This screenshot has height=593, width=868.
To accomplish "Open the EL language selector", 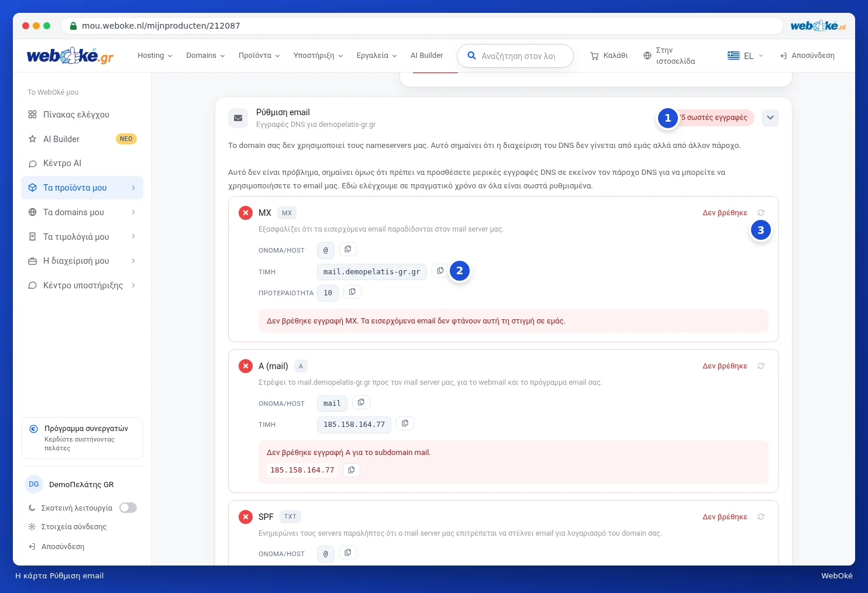I will pos(746,56).
